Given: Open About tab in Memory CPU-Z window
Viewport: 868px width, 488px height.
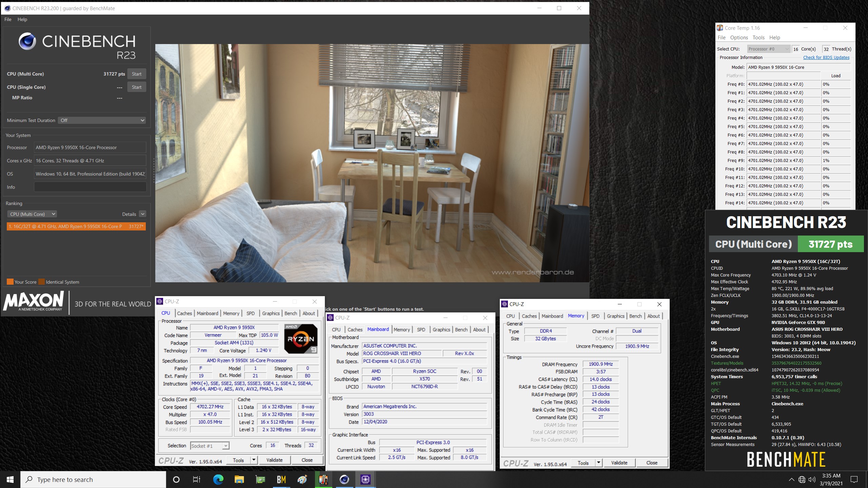Looking at the screenshot, I should 654,316.
